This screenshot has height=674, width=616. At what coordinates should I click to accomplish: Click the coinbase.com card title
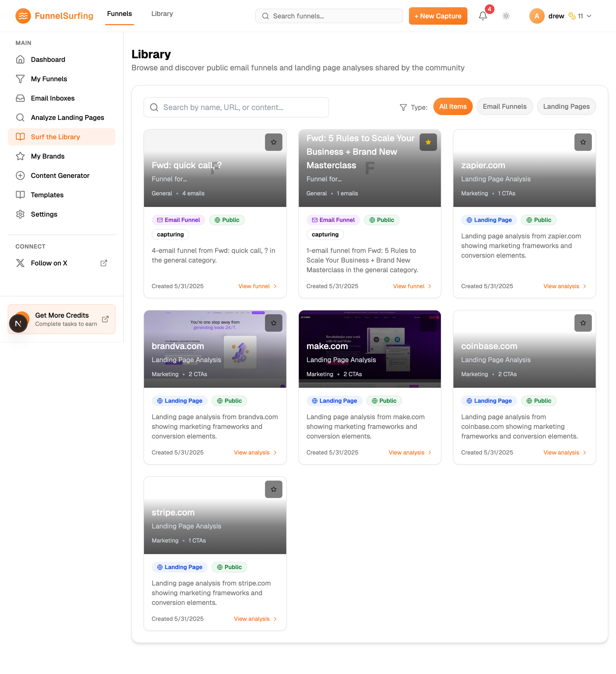(x=489, y=346)
